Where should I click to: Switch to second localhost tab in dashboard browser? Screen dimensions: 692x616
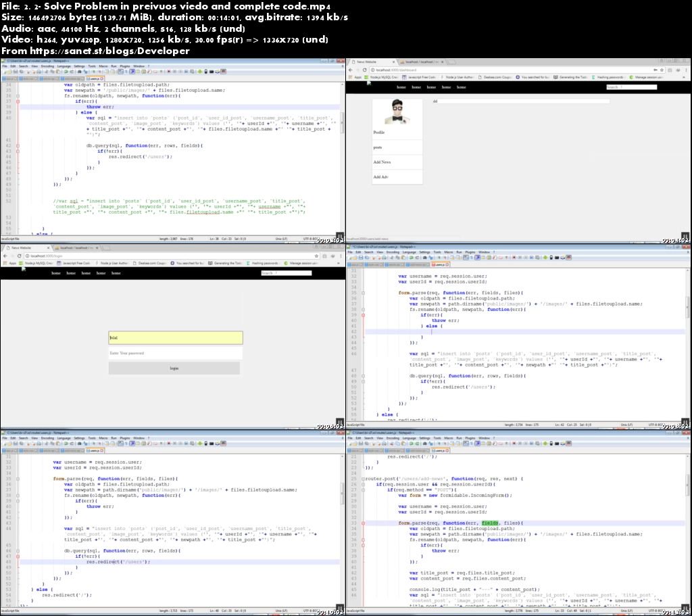point(422,62)
